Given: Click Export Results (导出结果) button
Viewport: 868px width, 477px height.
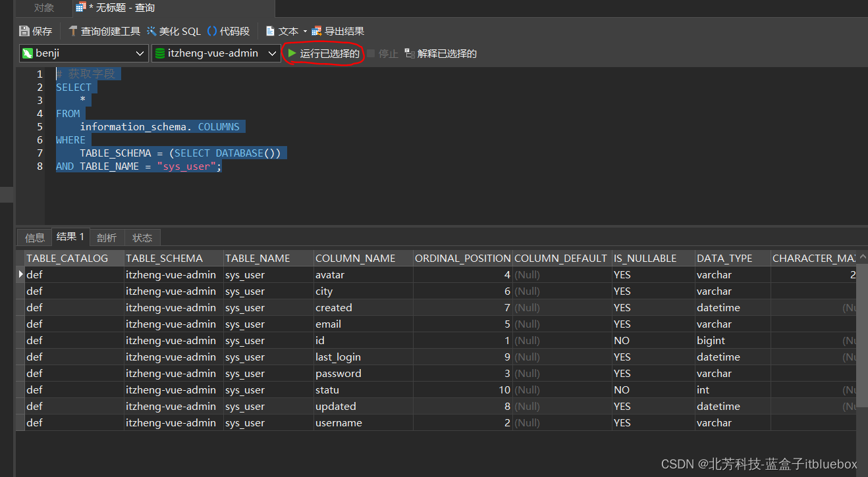Looking at the screenshot, I should coord(338,31).
